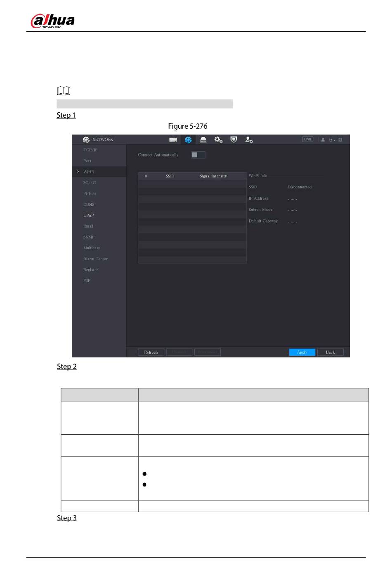This screenshot has width=392, height=565.
Task: Click the 0 column header
Action: point(146,176)
